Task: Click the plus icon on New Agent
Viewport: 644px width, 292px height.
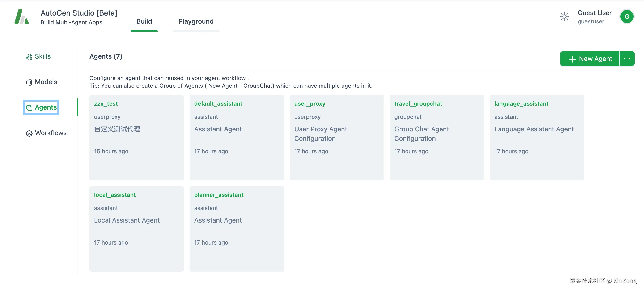Action: pos(572,59)
